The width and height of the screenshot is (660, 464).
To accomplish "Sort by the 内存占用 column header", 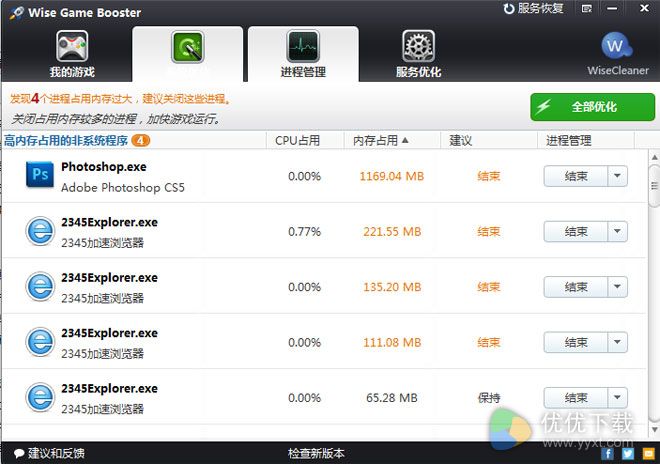I will (392, 140).
